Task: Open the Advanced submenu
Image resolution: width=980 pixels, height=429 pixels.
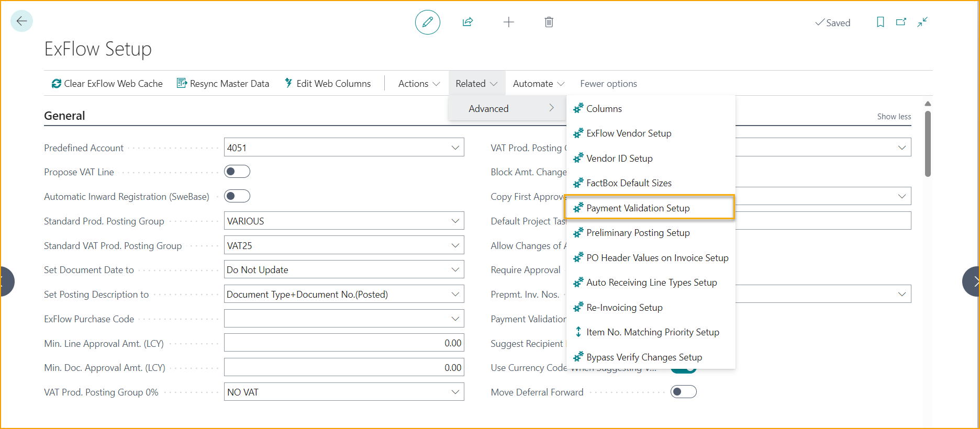Action: tap(507, 108)
